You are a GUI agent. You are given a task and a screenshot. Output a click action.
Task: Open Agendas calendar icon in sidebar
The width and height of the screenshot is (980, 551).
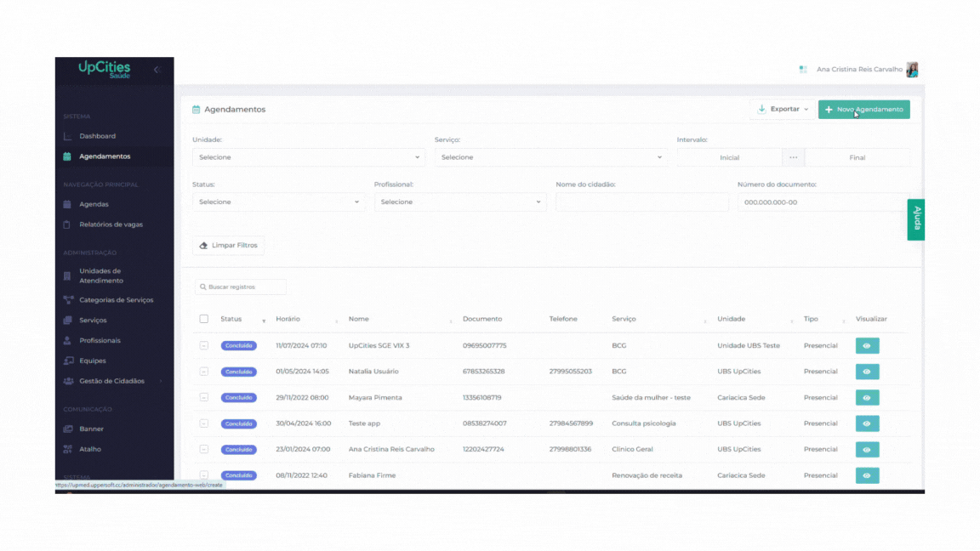point(67,204)
